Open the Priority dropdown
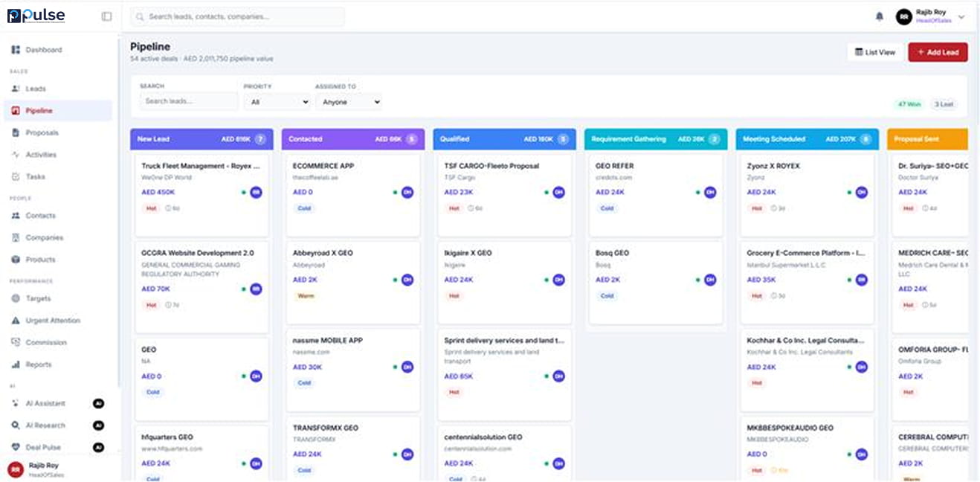Viewport: 980px width, 482px height. coord(277,102)
